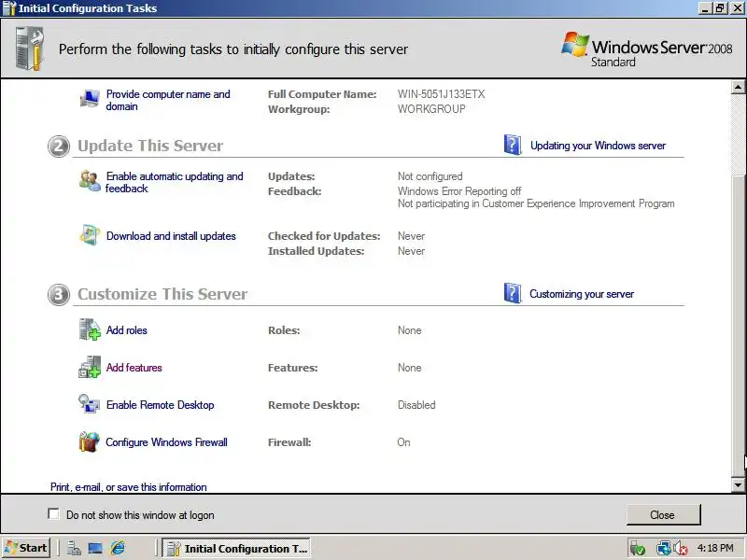Click the automatic updating and feedback icon
Viewport: 747px width, 560px height.
click(x=90, y=180)
